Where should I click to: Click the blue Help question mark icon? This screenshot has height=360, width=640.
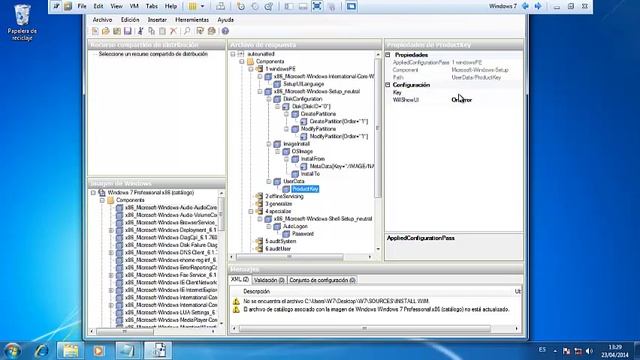tap(225, 31)
